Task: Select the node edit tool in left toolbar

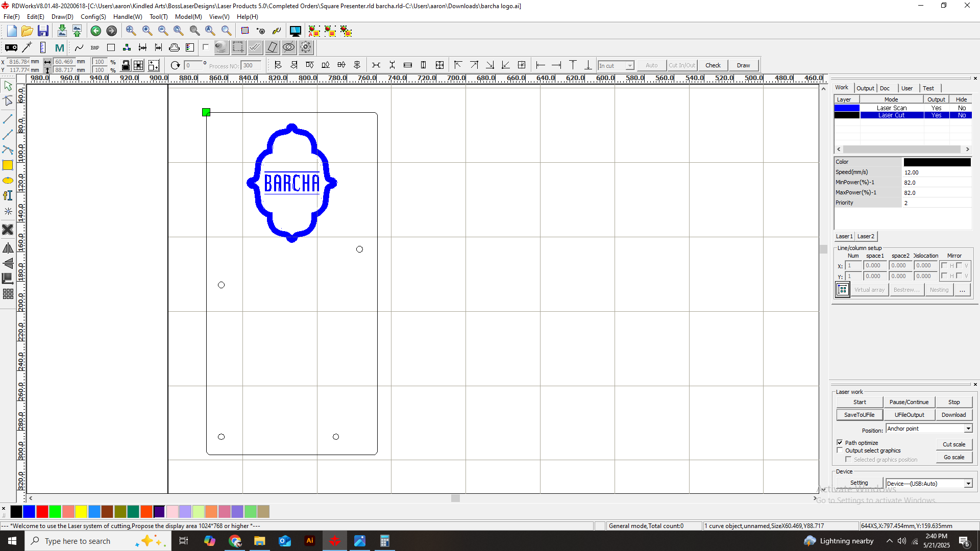Action: tap(8, 101)
